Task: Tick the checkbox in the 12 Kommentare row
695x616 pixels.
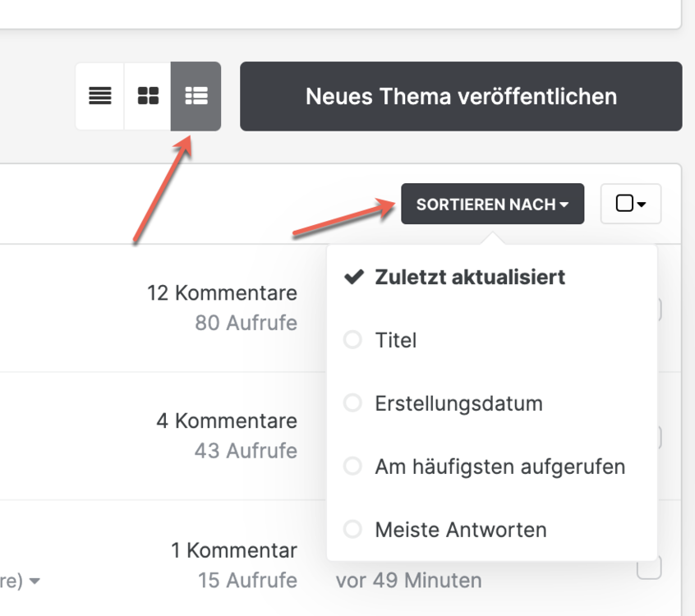Action: pos(658,309)
